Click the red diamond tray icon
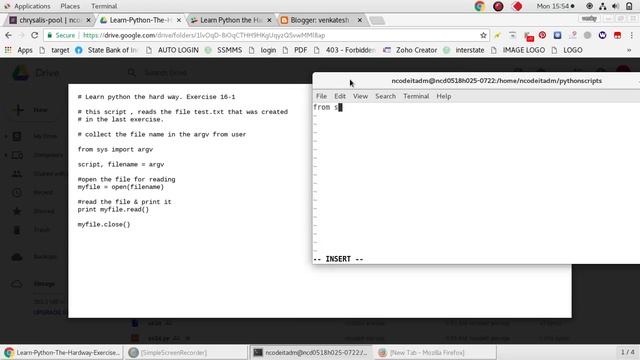The height and width of the screenshot is (360, 640). coord(517,6)
